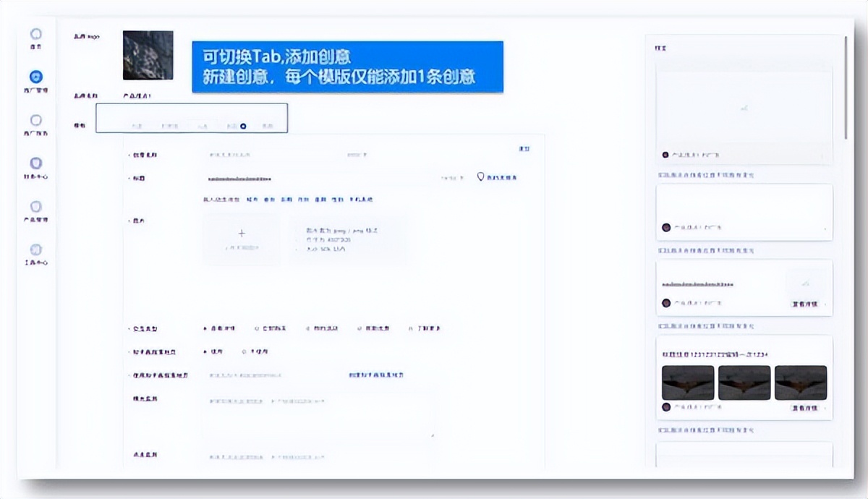Viewport: 868px width, 499px height.
Task: Select the highlighted 推广管理 sidebar icon
Action: 35,77
